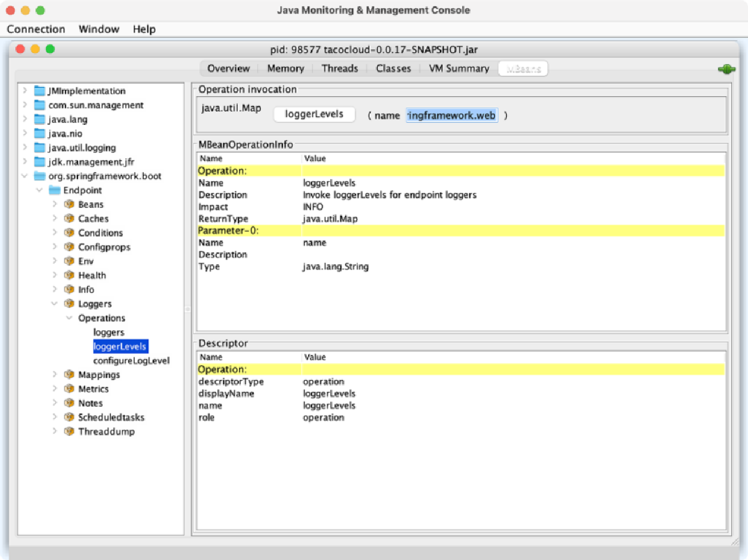This screenshot has height=560, width=748.
Task: Click the displayName row in Descriptor
Action: pos(461,394)
